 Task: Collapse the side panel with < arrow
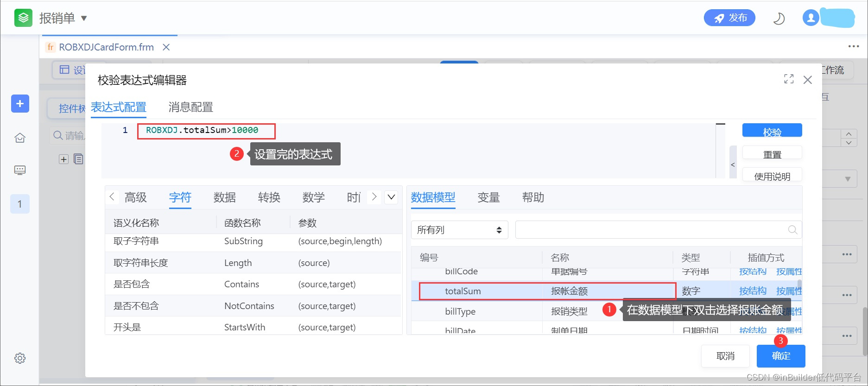coord(733,163)
